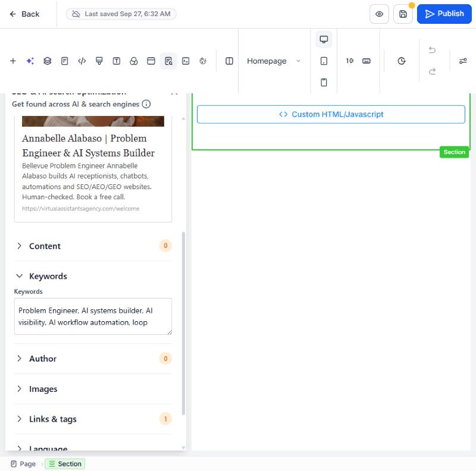Click the plus icon to add element

(x=12, y=61)
